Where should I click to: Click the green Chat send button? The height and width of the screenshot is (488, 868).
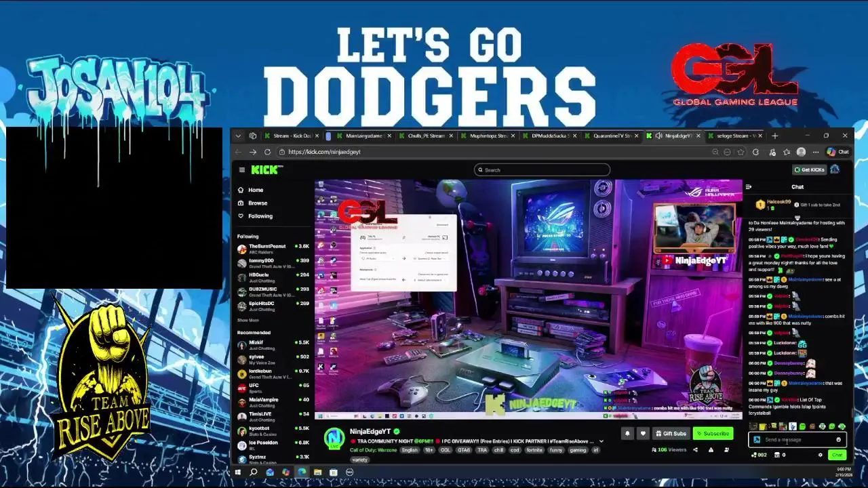tap(837, 455)
